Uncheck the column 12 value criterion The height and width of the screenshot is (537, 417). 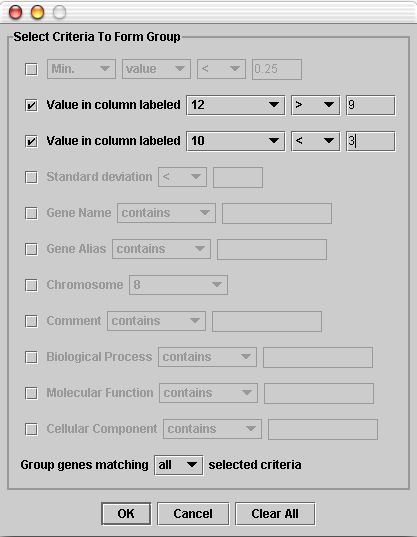coord(31,105)
